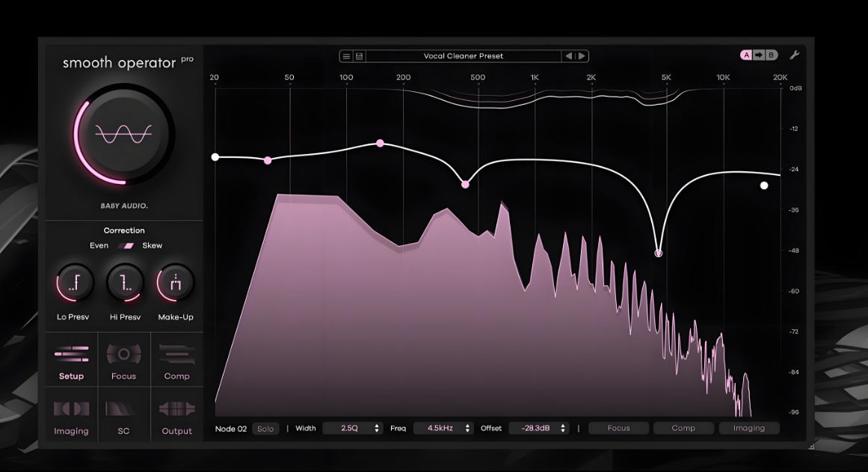Solo Node 02
Screen dimensions: 868x472
pos(265,429)
